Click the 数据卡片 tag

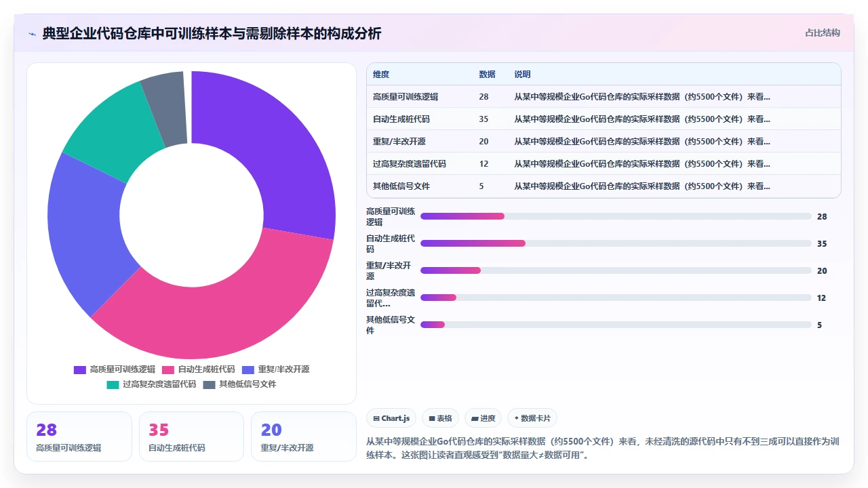532,418
